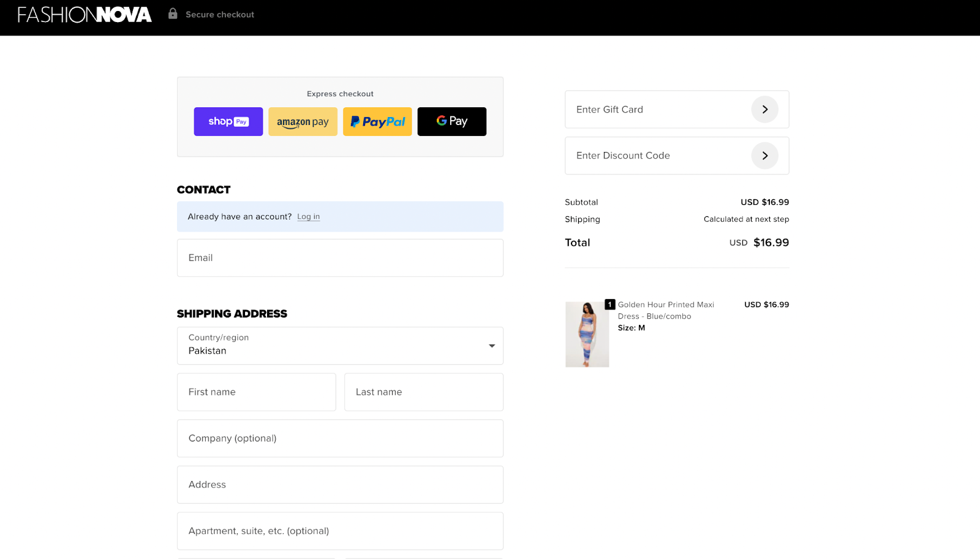Apply discount code arrow button
This screenshot has height=559, width=980.
(765, 156)
